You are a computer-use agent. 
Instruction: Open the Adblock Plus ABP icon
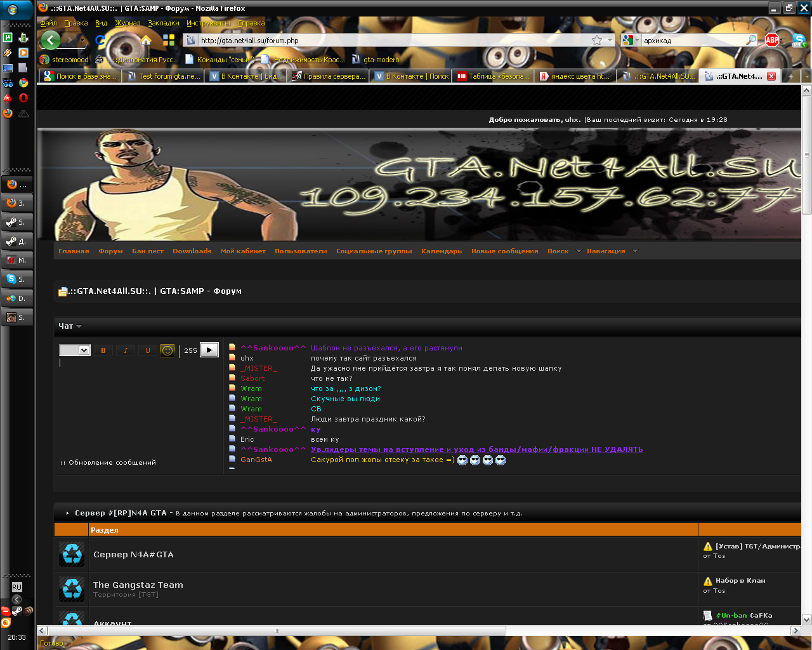(772, 40)
